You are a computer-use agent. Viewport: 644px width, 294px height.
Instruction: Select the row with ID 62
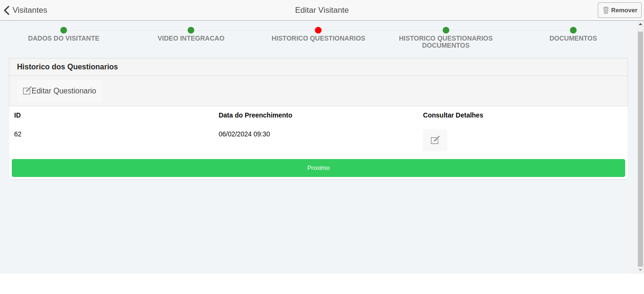coord(18,134)
